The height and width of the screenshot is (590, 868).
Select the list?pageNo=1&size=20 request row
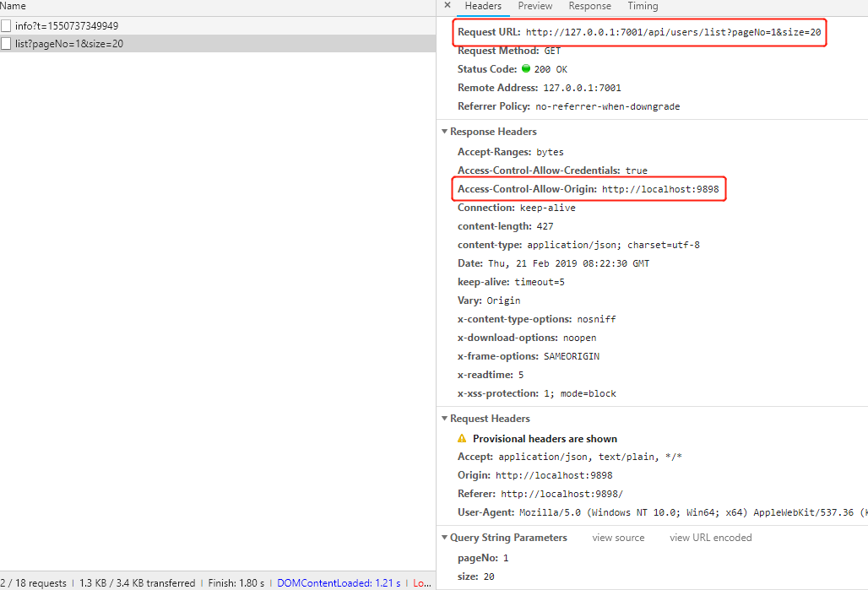(x=69, y=44)
